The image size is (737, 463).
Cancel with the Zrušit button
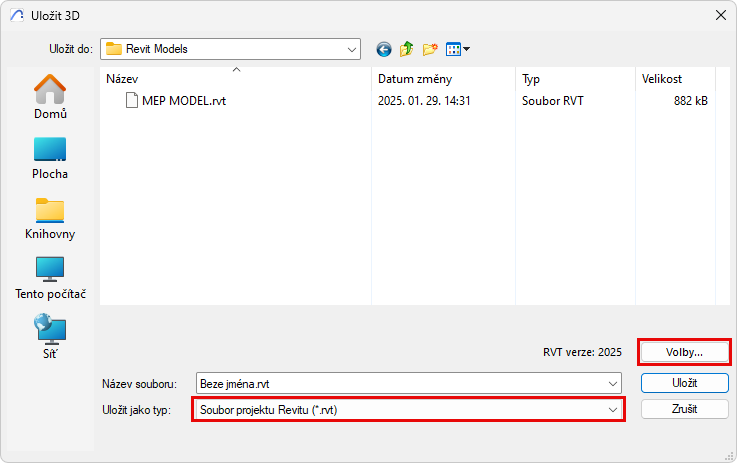pos(685,409)
